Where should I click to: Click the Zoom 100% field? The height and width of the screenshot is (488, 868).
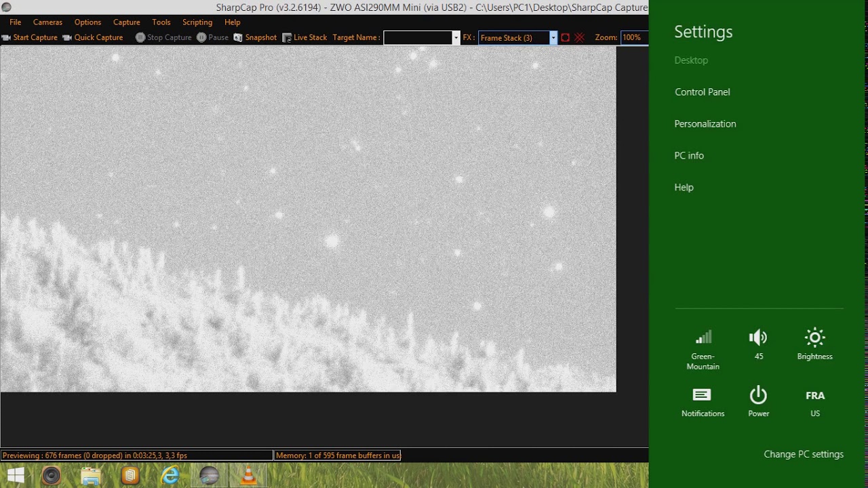point(634,38)
